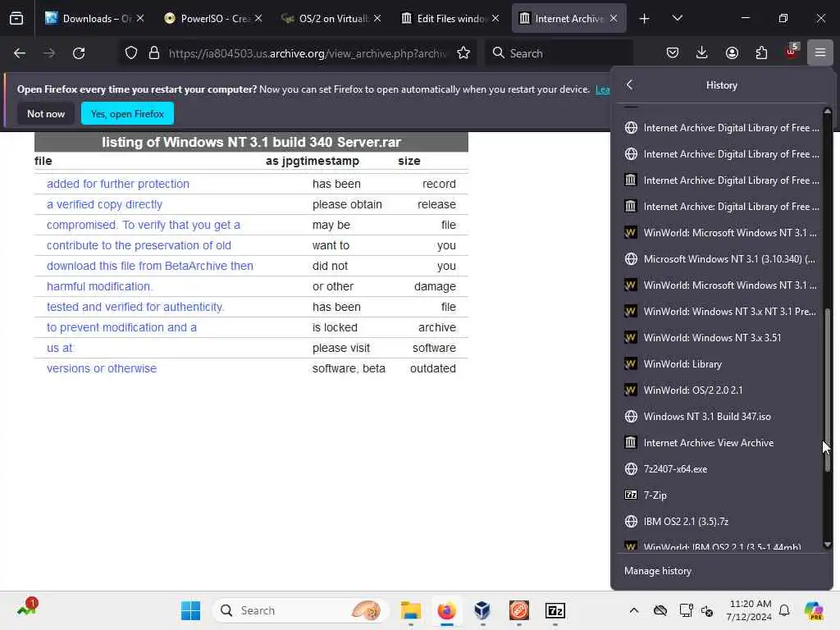Click the browser forward arrow
The image size is (840, 630).
coord(48,53)
